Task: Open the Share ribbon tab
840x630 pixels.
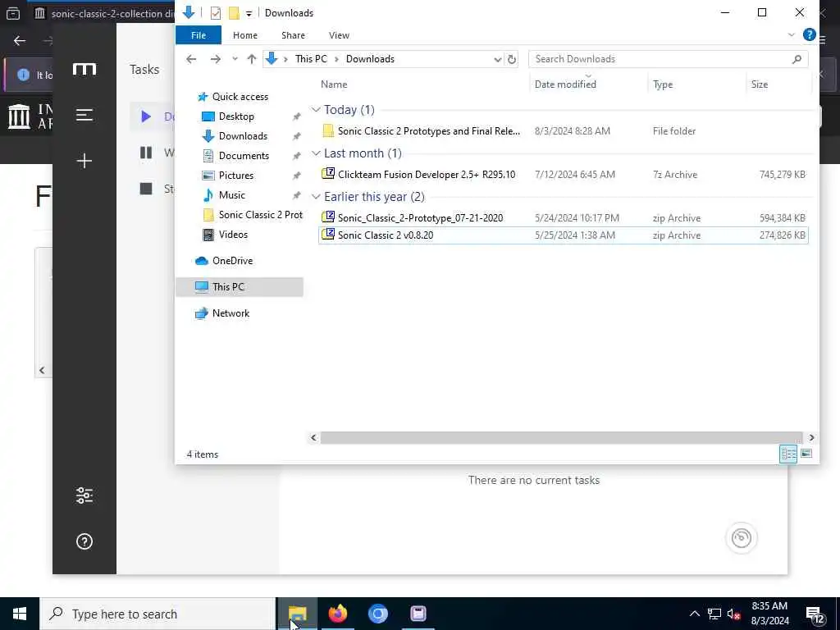Action: tap(293, 35)
